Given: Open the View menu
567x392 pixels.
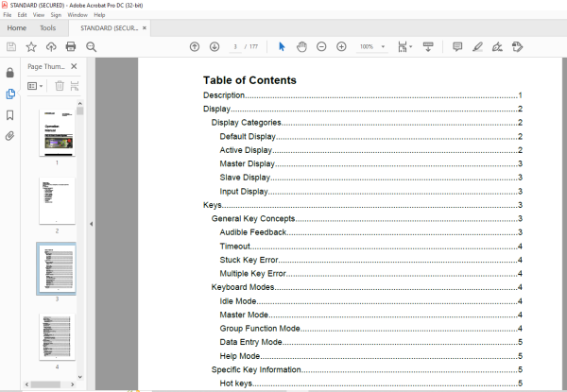Looking at the screenshot, I should coord(39,15).
